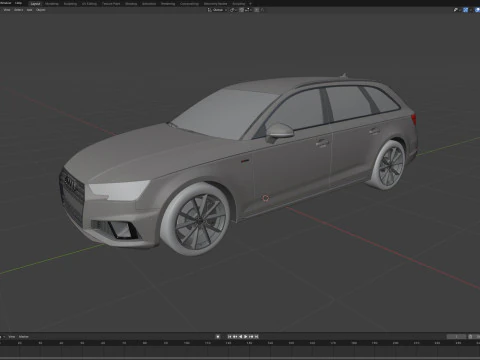Open the Global transform orientation dropdown
The image size is (480, 360).
(x=217, y=10)
